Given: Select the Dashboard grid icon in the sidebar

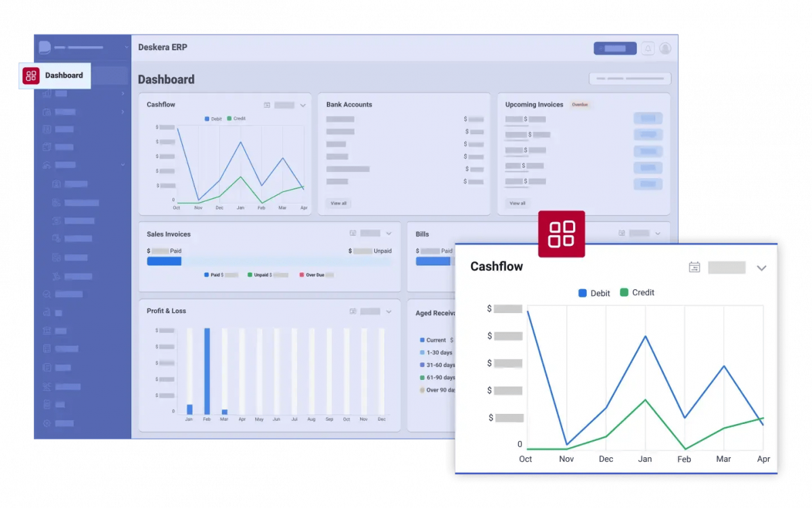Looking at the screenshot, I should click(x=30, y=76).
